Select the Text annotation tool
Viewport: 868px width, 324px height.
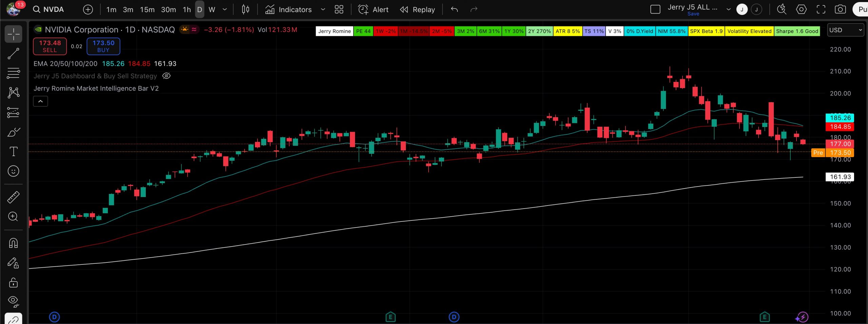(x=13, y=151)
